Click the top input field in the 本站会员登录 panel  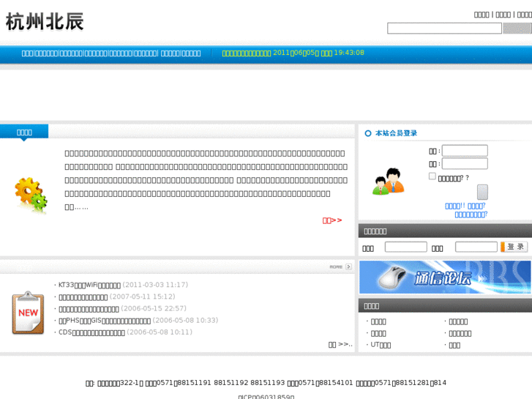point(465,151)
